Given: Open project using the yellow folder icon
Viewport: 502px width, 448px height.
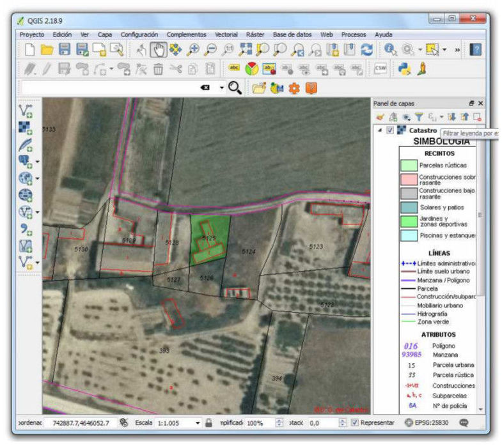Looking at the screenshot, I should tap(47, 50).
